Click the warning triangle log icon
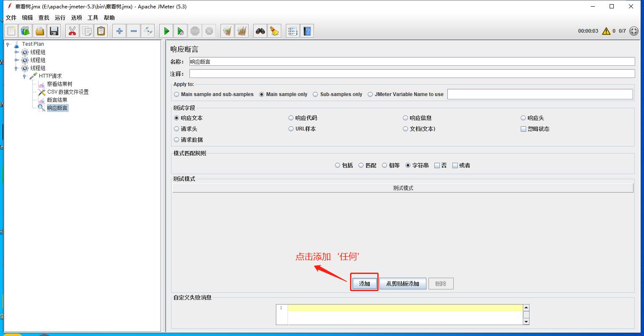This screenshot has height=336, width=644. [x=606, y=31]
